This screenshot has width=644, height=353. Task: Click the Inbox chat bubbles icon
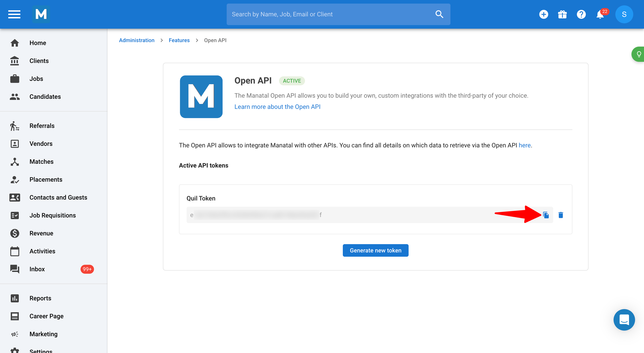pos(15,269)
